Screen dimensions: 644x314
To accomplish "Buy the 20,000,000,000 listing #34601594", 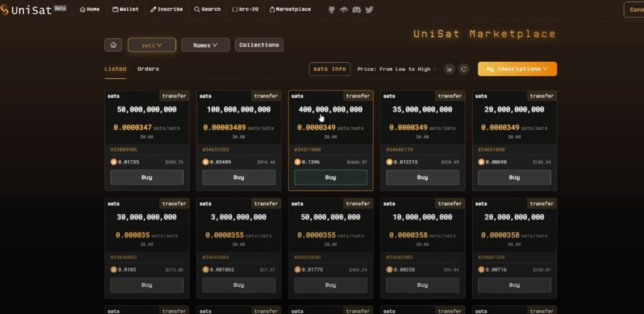I will pyautogui.click(x=515, y=285).
